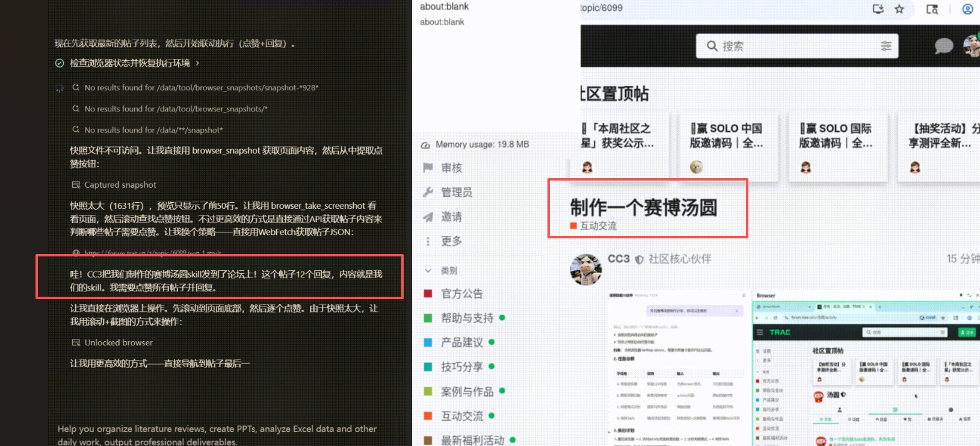This screenshot has width=980, height=446.
Task: Open the chat bubble icon in forum header
Action: tap(943, 46)
